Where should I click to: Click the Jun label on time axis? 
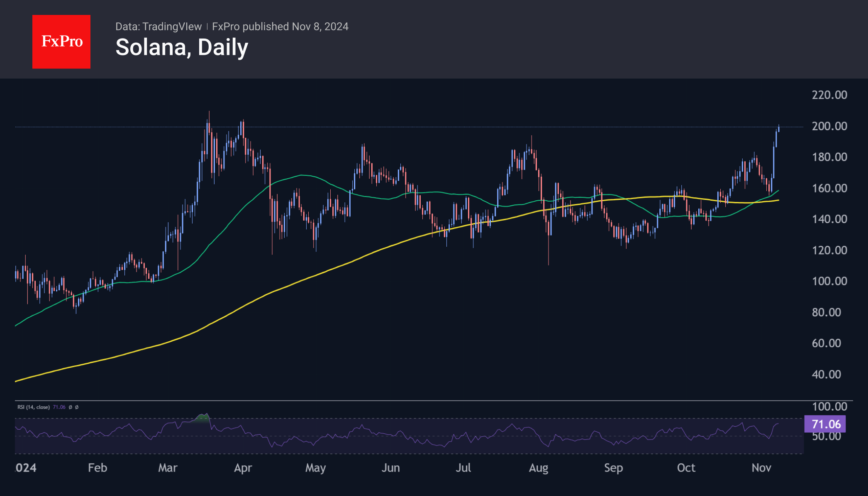(390, 468)
